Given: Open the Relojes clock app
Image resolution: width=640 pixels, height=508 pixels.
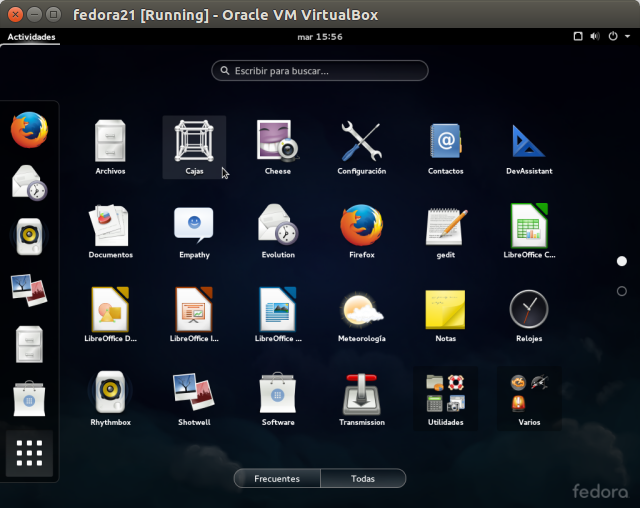Looking at the screenshot, I should (x=529, y=315).
